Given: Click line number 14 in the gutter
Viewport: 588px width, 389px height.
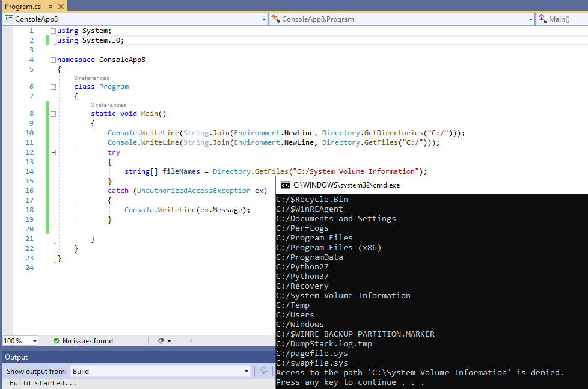Looking at the screenshot, I should pos(29,171).
